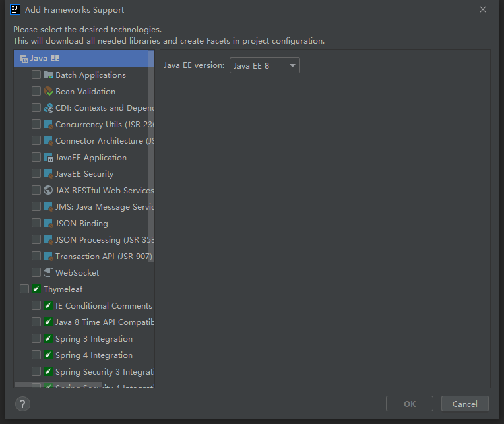Click the Bean Validation icon

click(48, 91)
